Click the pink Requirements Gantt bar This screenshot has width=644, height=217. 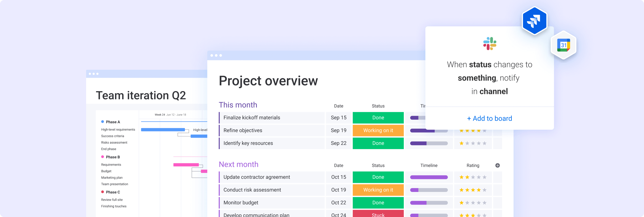(186, 165)
